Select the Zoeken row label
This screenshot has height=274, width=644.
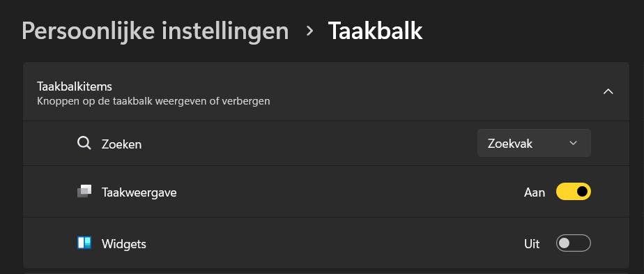coord(121,144)
